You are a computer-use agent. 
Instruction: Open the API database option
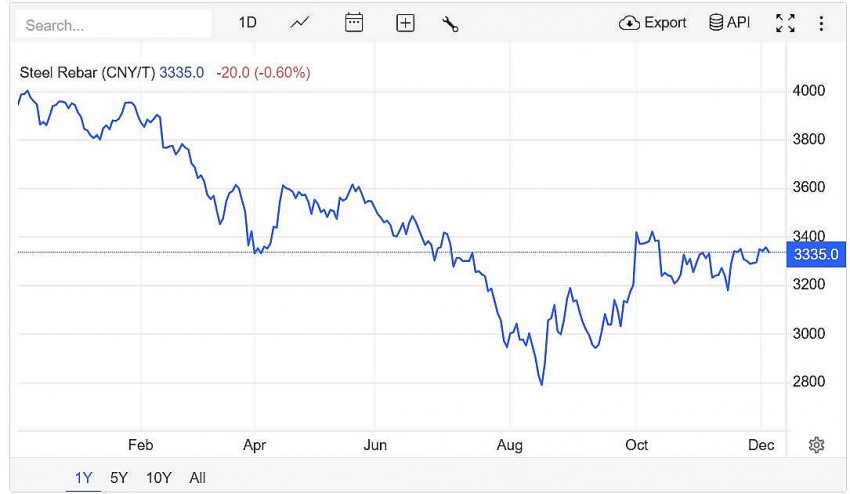tap(729, 23)
